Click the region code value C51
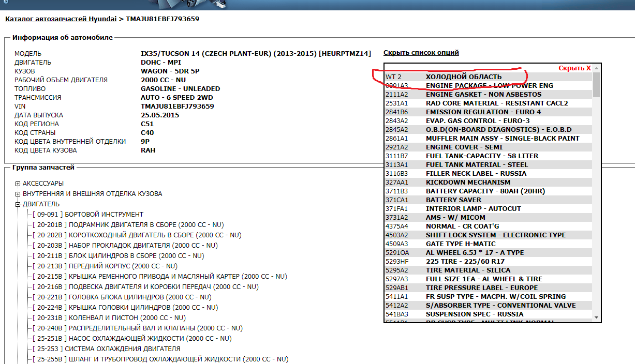635x364 pixels. coord(147,124)
